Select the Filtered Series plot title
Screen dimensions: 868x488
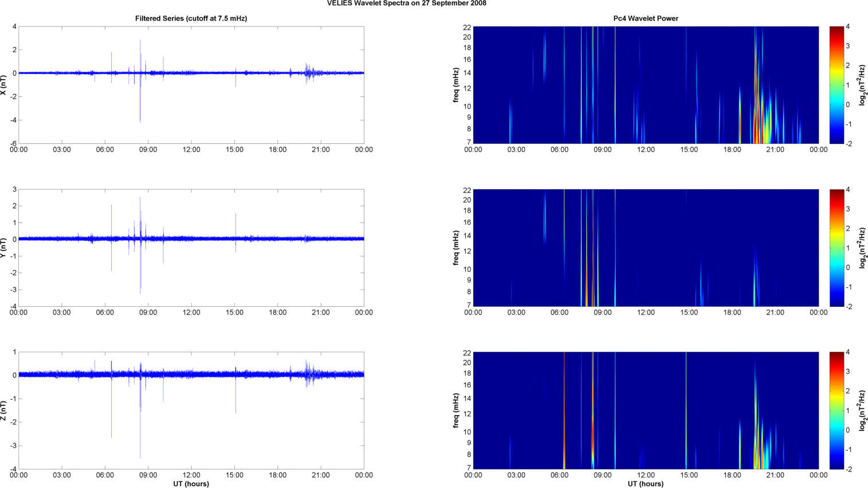pyautogui.click(x=191, y=18)
